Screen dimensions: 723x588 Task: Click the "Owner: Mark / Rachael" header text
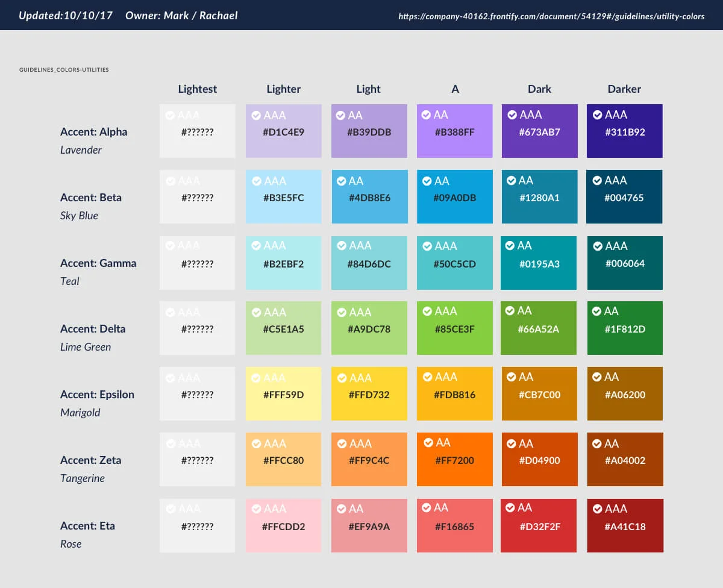(x=181, y=16)
